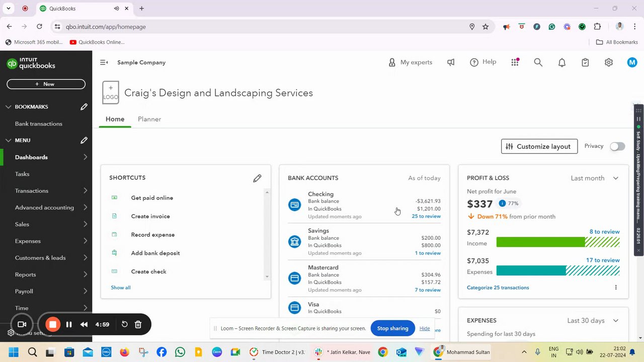Click the Visa account icon
The width and height of the screenshot is (644, 362).
pos(294,307)
